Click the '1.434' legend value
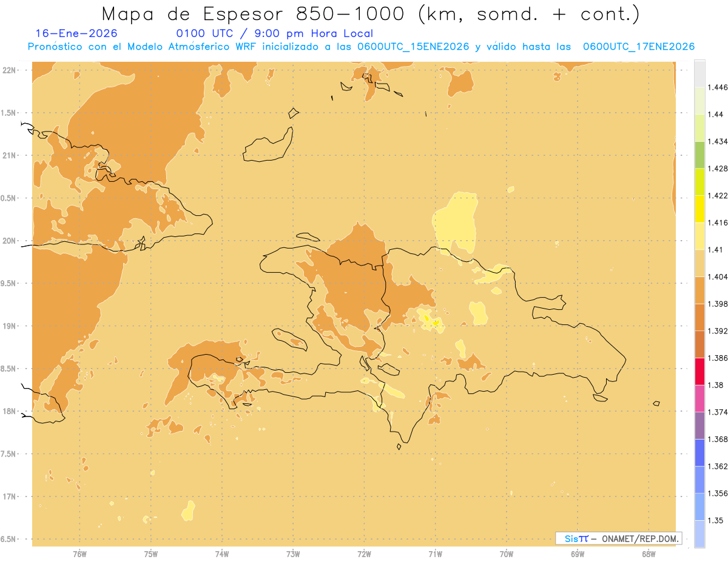Screen dimensions: 728x562 718,141
